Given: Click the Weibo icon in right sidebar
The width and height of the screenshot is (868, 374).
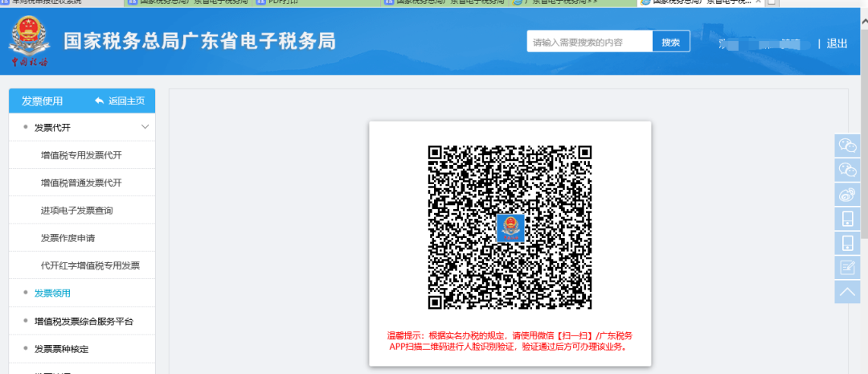Looking at the screenshot, I should (847, 194).
